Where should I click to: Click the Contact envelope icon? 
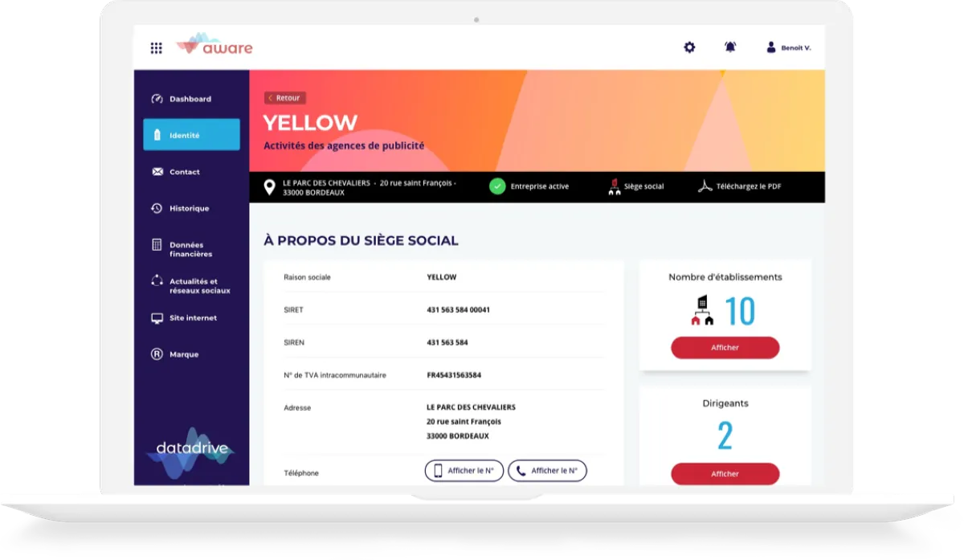tap(157, 172)
